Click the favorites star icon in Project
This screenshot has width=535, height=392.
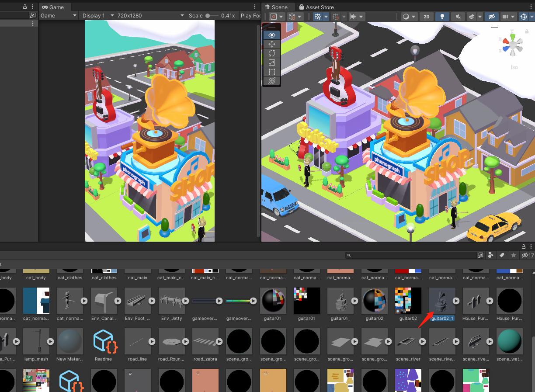click(514, 255)
